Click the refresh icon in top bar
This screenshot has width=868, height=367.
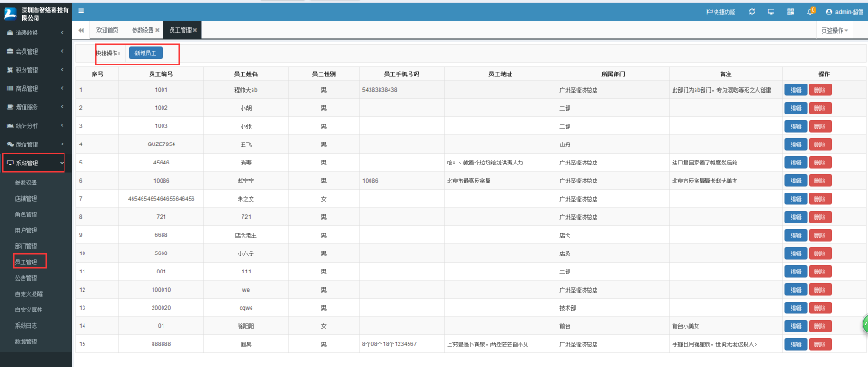pos(751,12)
